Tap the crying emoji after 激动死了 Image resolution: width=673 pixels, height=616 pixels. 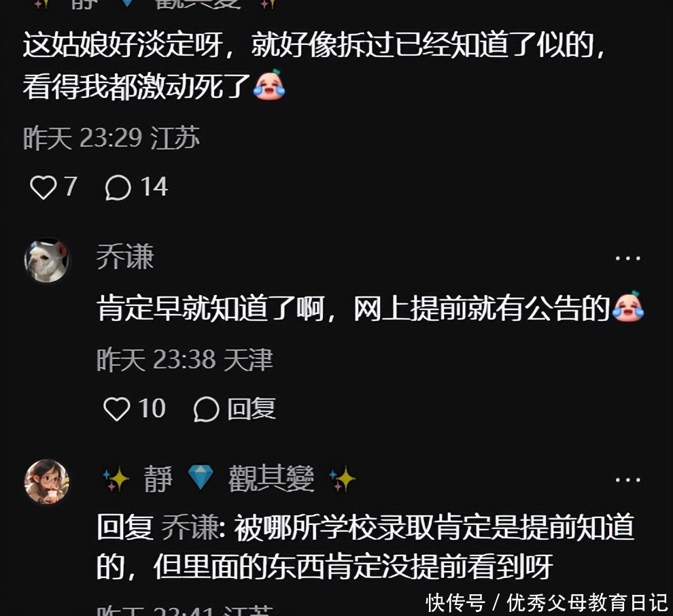coord(269,86)
